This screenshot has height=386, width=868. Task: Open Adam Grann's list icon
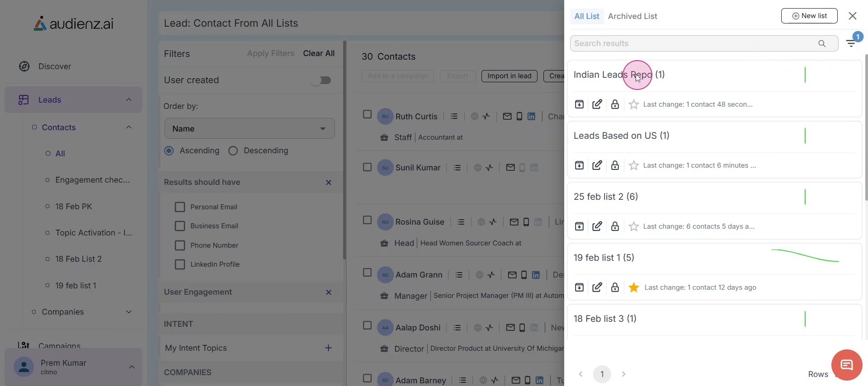[x=459, y=275]
